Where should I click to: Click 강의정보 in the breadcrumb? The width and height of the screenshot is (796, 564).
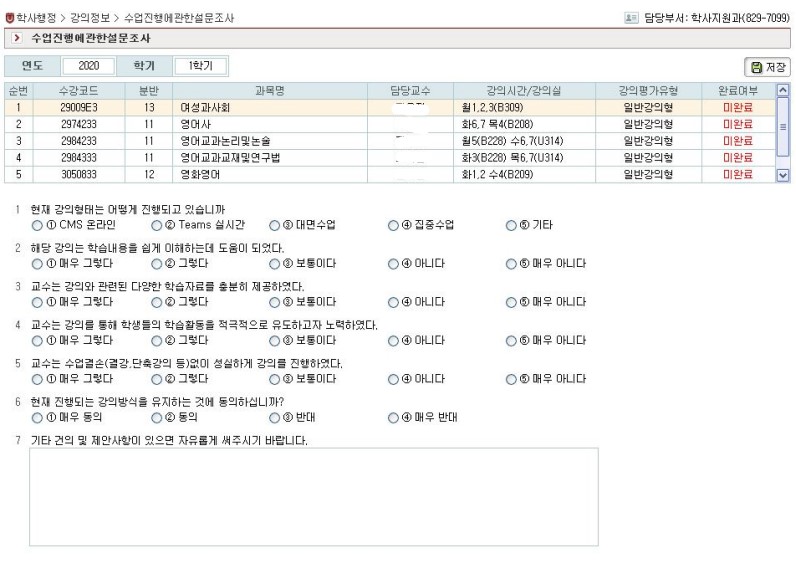tap(90, 18)
